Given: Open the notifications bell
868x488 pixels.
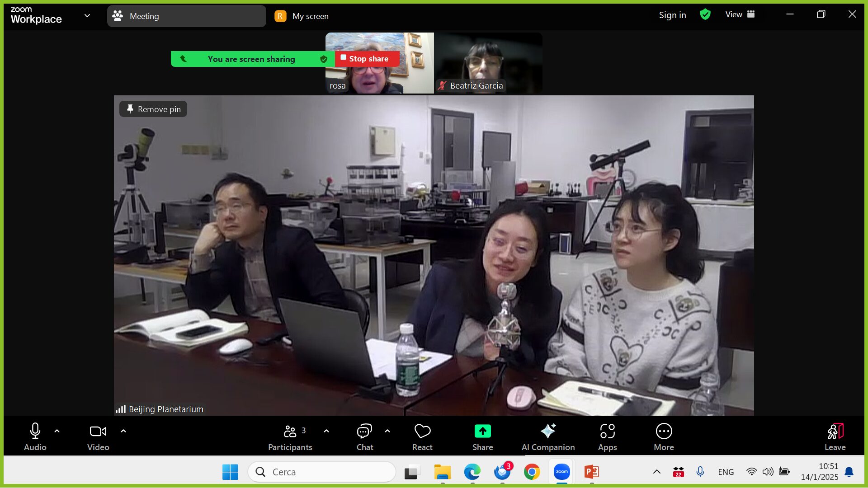Looking at the screenshot, I should (849, 472).
